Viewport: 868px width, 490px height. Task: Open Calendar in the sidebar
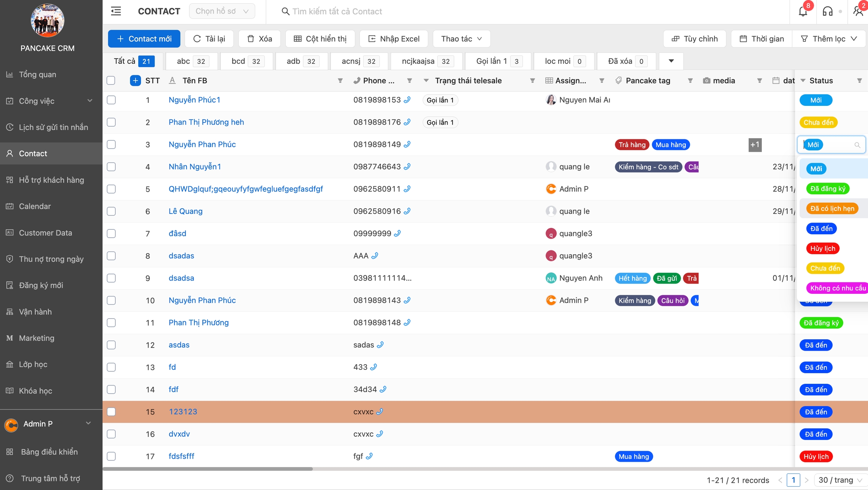[x=35, y=206]
